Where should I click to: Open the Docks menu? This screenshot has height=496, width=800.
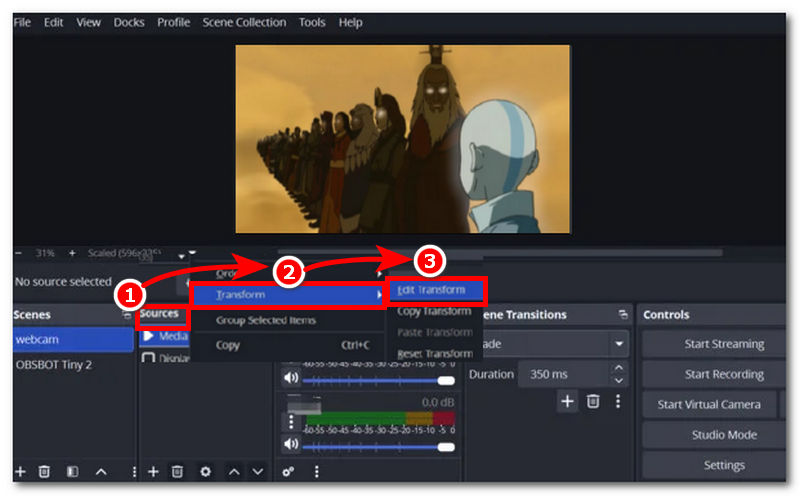129,22
